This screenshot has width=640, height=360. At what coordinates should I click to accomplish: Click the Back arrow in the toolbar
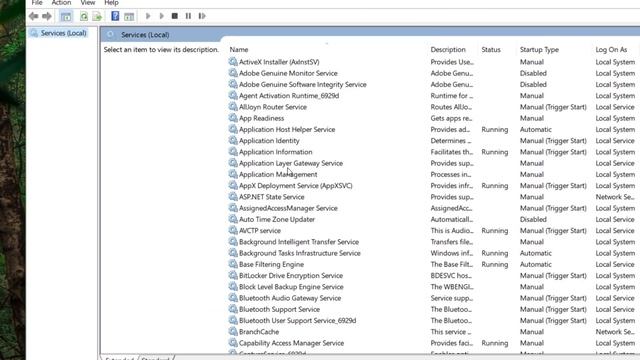pyautogui.click(x=33, y=16)
